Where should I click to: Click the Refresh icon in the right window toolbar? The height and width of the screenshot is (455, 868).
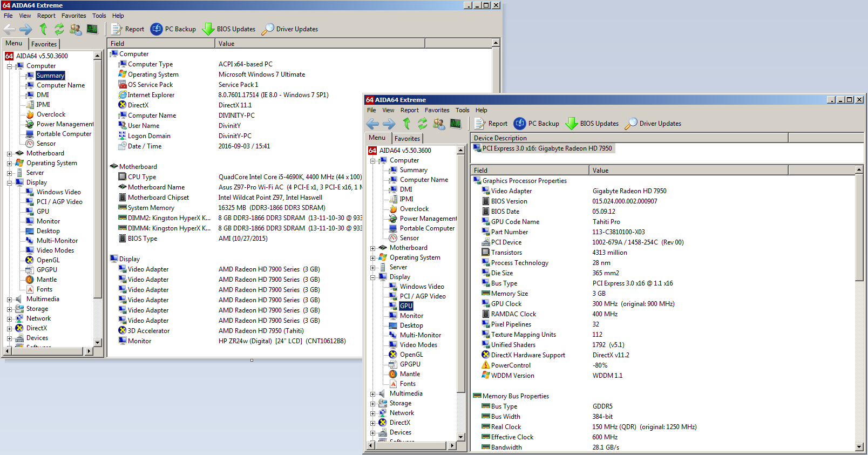tap(422, 124)
